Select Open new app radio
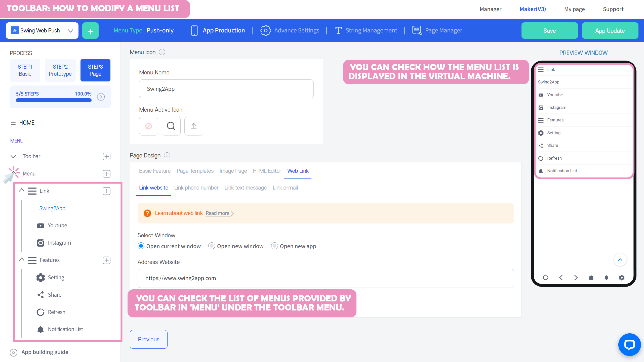The height and width of the screenshot is (362, 644). click(x=274, y=246)
